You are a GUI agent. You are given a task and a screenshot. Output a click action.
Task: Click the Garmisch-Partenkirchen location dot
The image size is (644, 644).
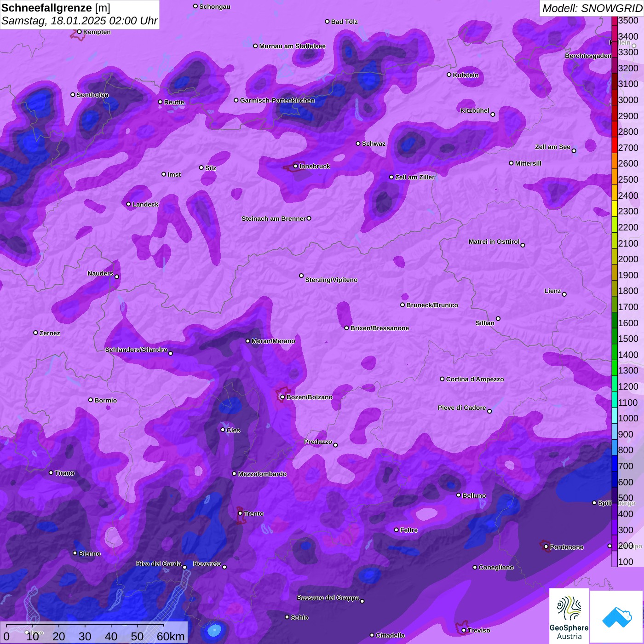point(236,100)
